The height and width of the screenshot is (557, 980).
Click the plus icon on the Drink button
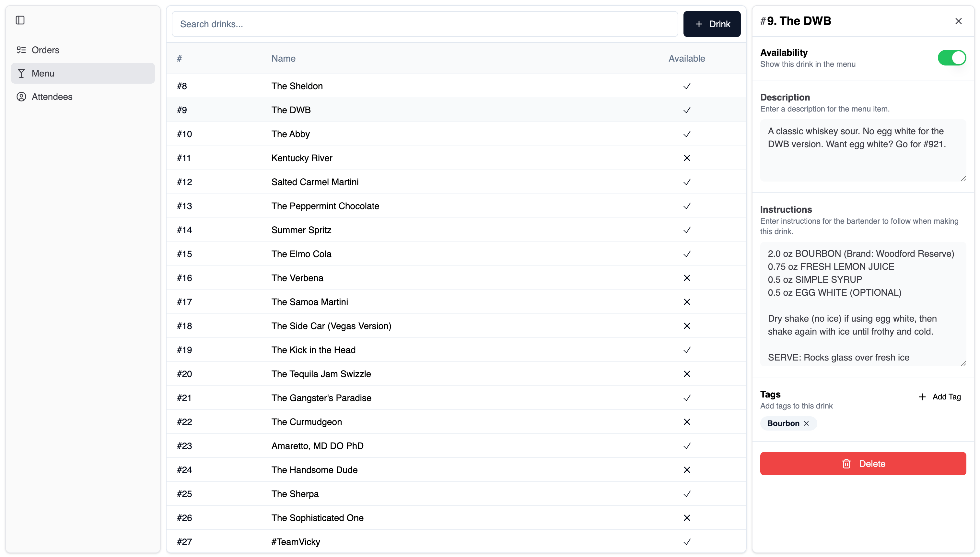(699, 24)
